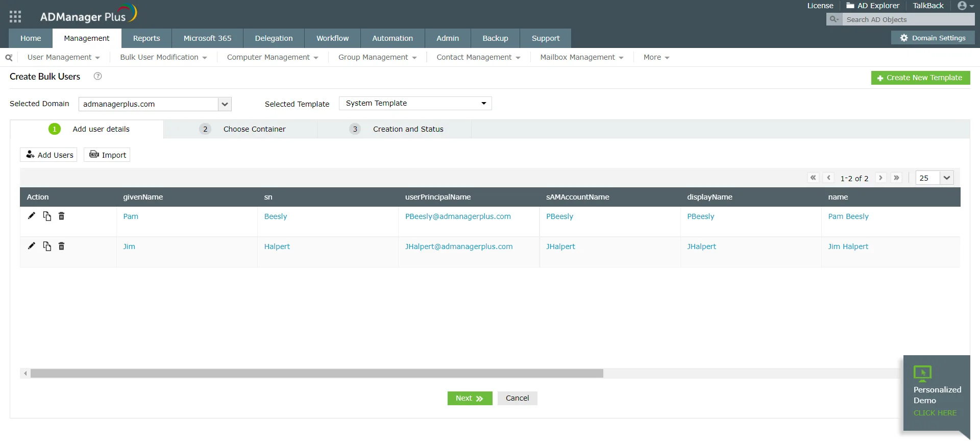Screen dimensions: 980x444
Task: Click the left arrow of horizontal scrollbar
Action: point(25,374)
